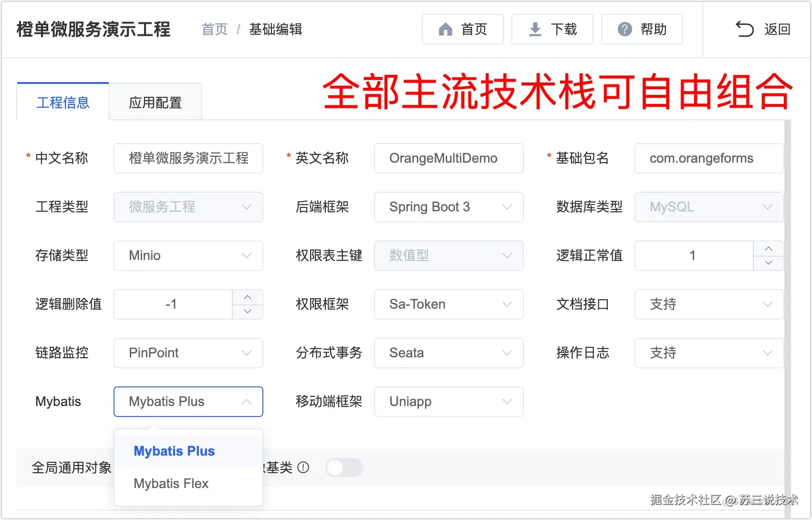Open the 权限框架 Sa-Token dropdown
Viewport: 812px width, 520px height.
point(448,304)
